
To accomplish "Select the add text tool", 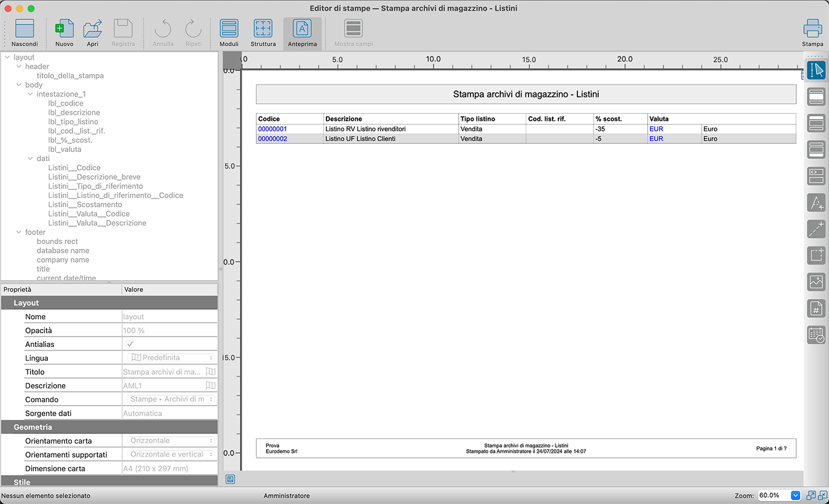I will [x=816, y=203].
